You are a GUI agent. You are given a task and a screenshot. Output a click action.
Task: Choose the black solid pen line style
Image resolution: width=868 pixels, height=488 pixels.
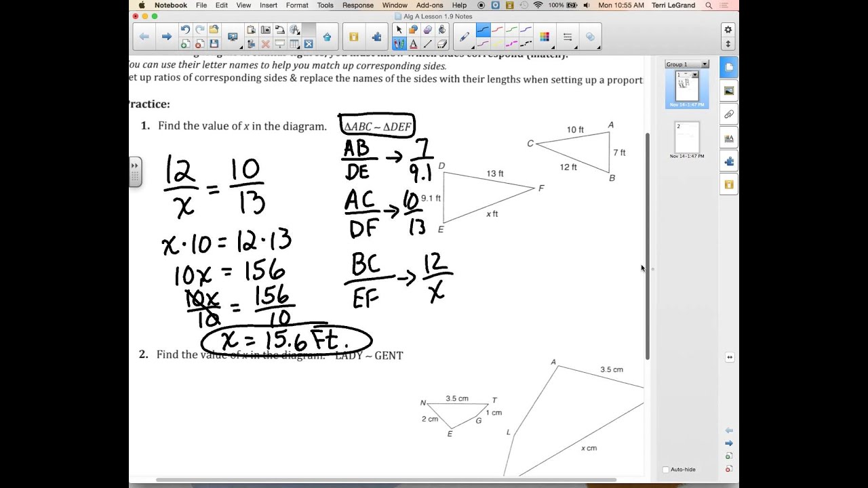tap(483, 30)
